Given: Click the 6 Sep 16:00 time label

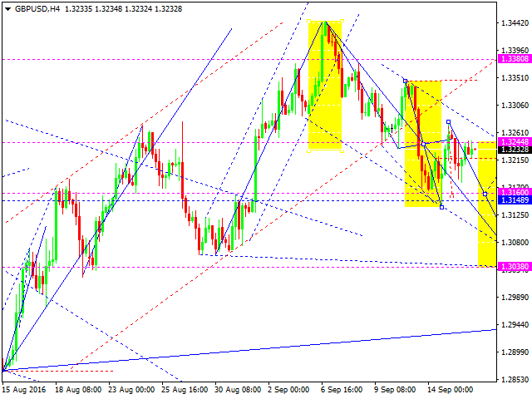Looking at the screenshot, I should click(x=342, y=390).
